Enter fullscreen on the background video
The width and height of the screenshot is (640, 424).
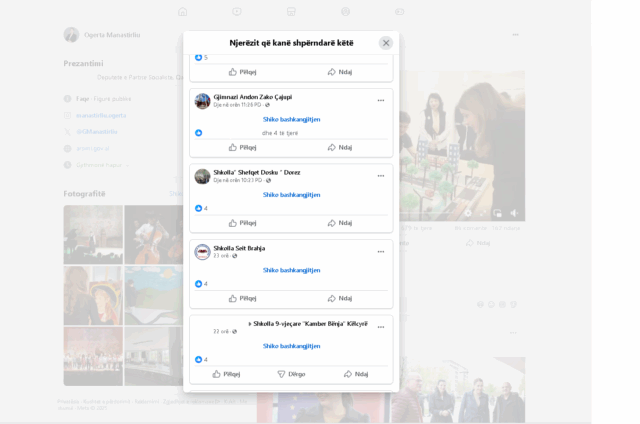pos(483,213)
